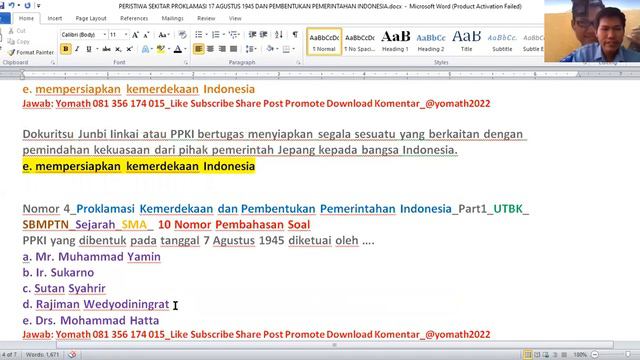640x360 pixels.
Task: Open the Mailings ribbon tab
Action: coord(173,18)
